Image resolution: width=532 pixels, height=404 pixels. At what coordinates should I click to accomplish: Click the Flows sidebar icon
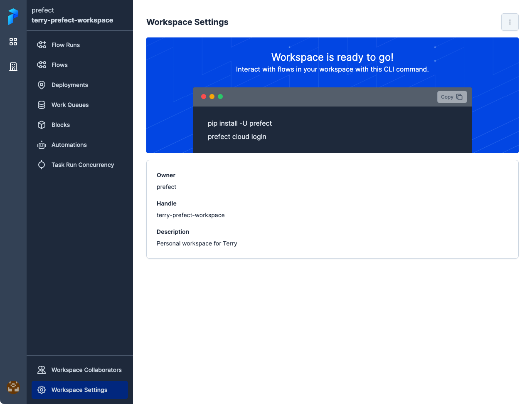pyautogui.click(x=42, y=65)
